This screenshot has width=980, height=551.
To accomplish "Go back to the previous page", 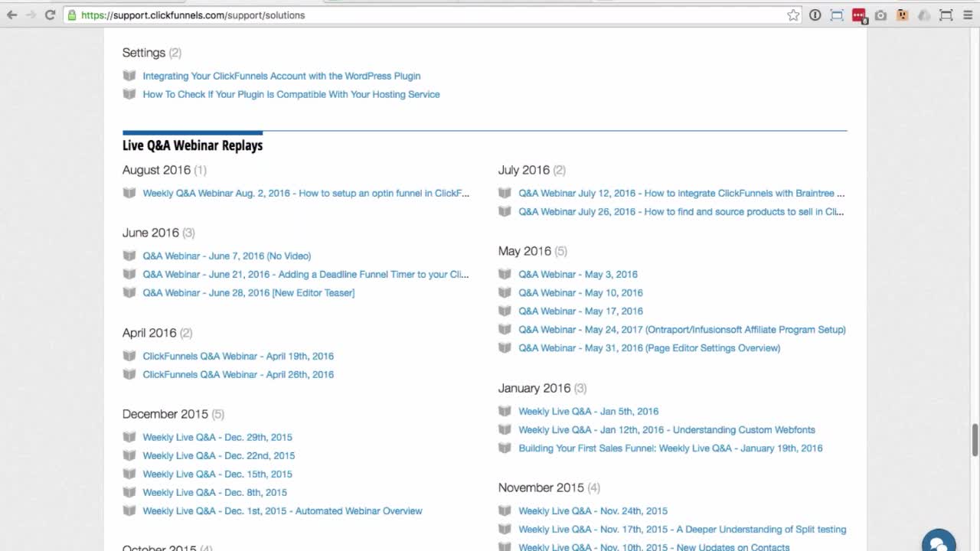I will [x=11, y=15].
